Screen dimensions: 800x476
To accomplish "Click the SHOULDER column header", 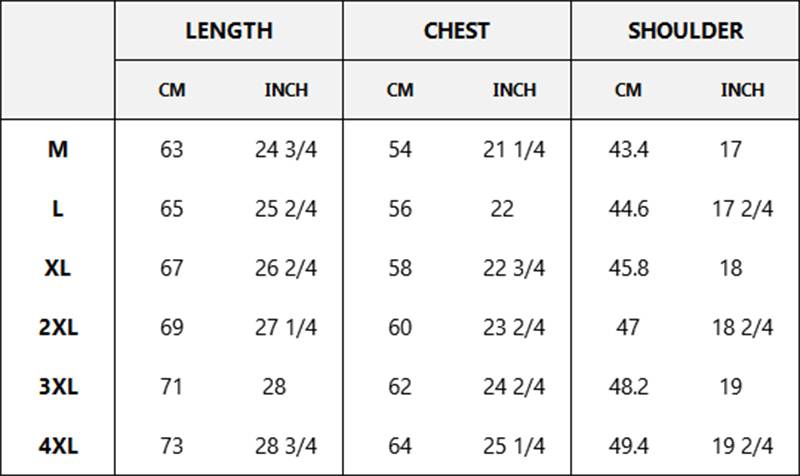I will (x=685, y=31).
